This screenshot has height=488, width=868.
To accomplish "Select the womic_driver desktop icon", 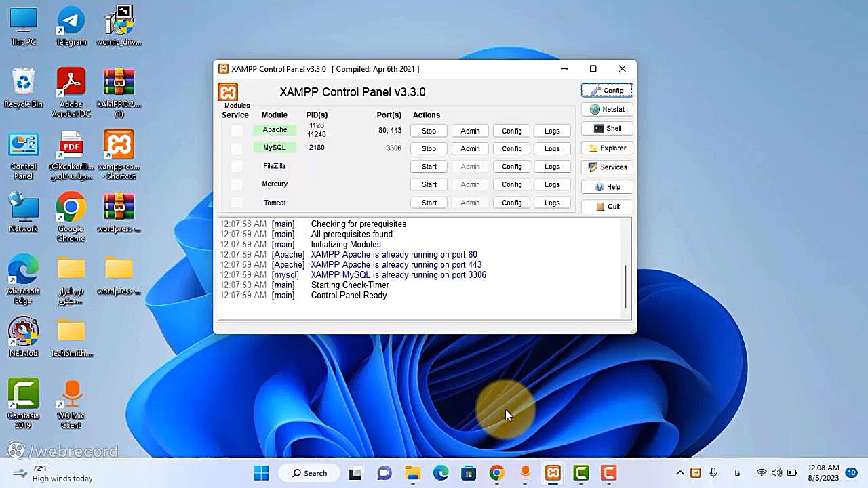I will pyautogui.click(x=119, y=27).
